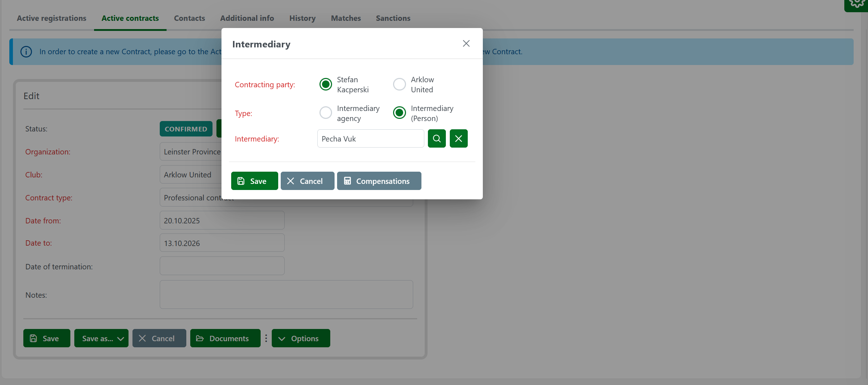Close the Intermediary dialog with the X
This screenshot has width=868, height=385.
(x=466, y=43)
